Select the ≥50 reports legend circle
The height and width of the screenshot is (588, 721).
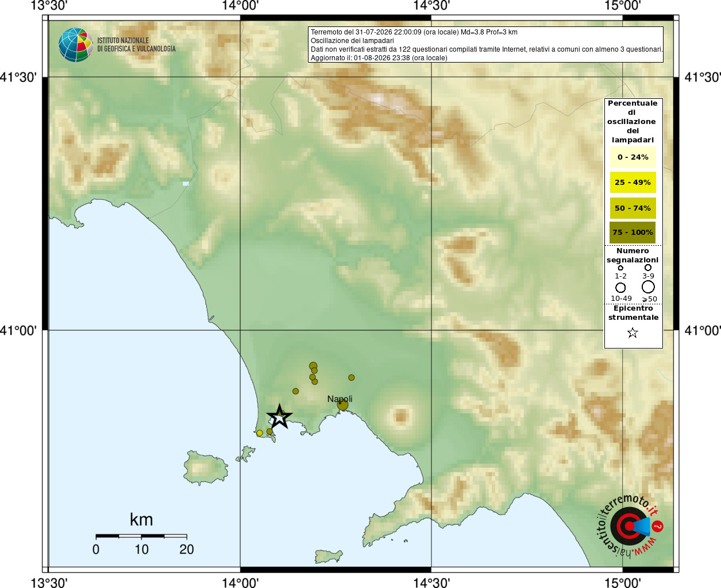[648, 287]
